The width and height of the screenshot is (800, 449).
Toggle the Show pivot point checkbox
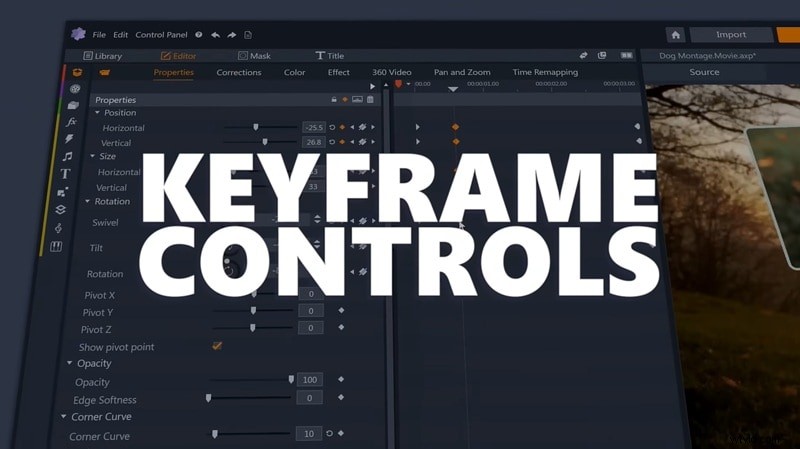coord(217,346)
